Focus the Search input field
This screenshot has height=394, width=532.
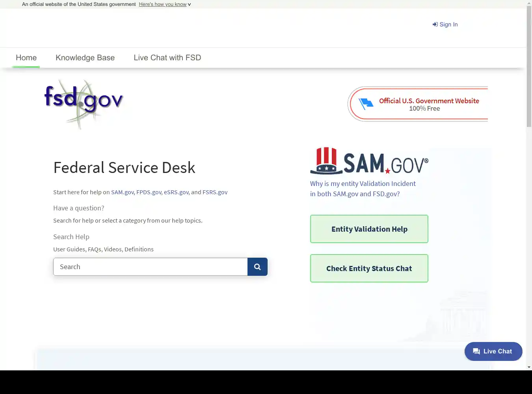pos(151,267)
